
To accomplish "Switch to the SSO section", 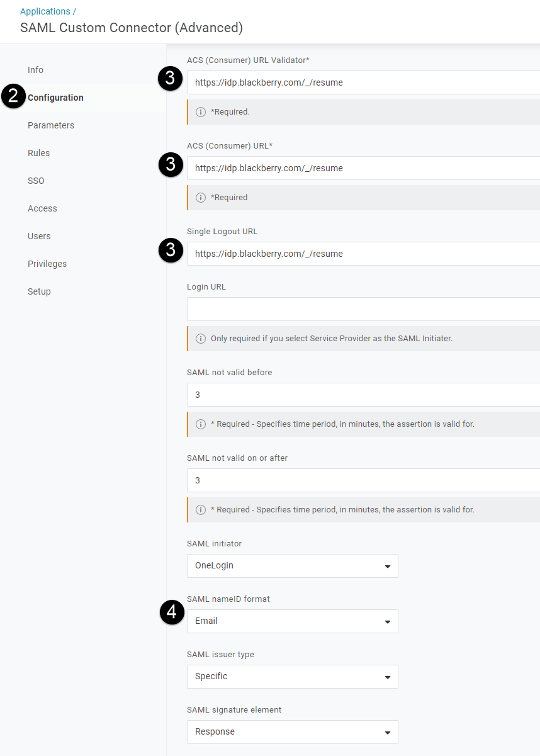I will click(x=36, y=181).
